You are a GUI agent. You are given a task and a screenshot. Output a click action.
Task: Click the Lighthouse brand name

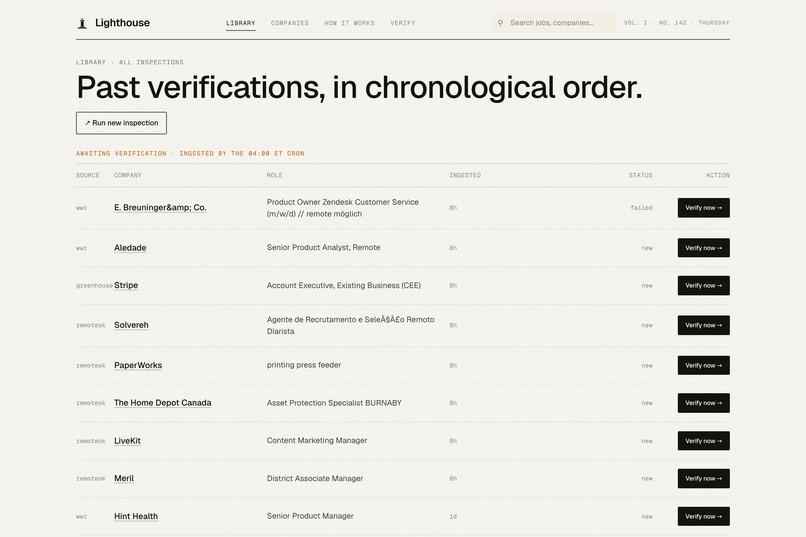tap(122, 23)
